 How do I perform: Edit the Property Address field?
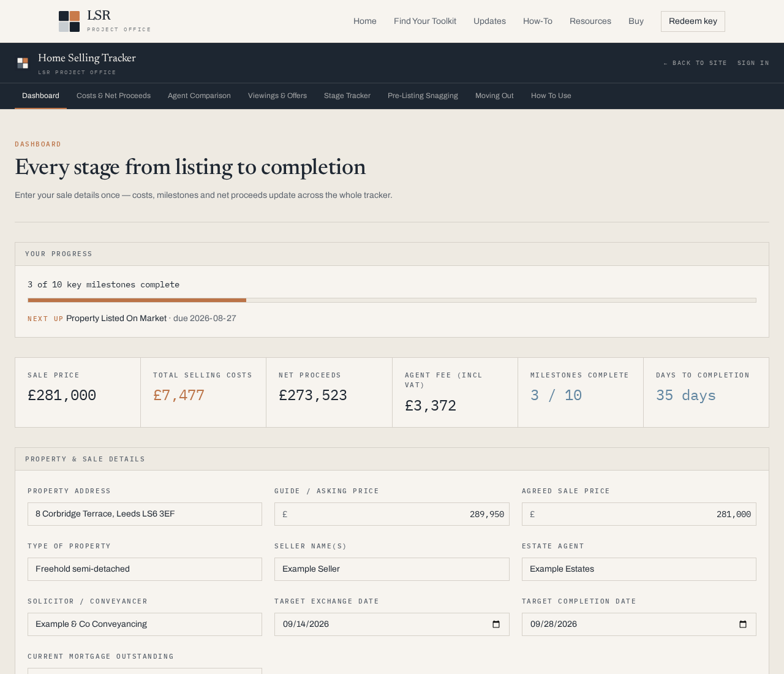click(x=145, y=514)
